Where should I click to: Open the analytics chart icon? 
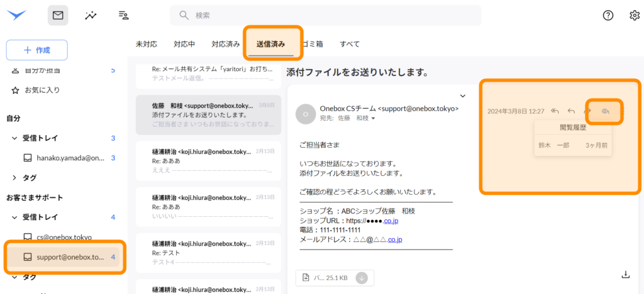point(91,16)
